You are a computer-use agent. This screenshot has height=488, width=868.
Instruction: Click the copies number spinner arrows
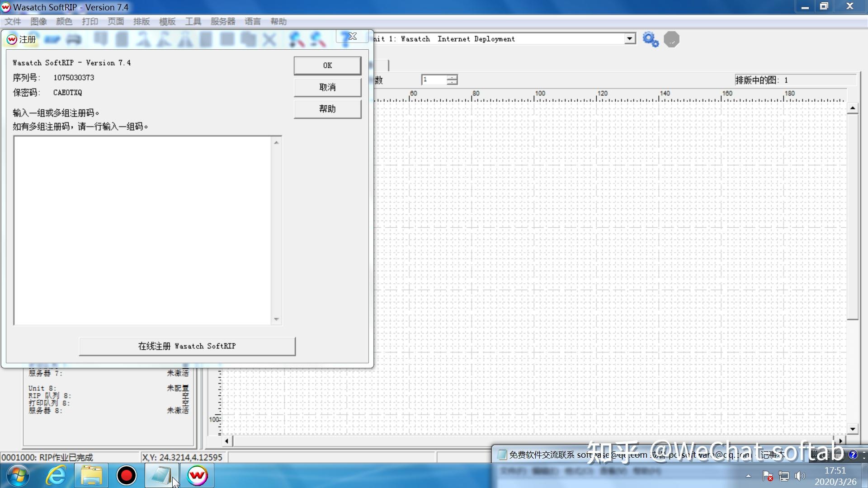point(452,80)
